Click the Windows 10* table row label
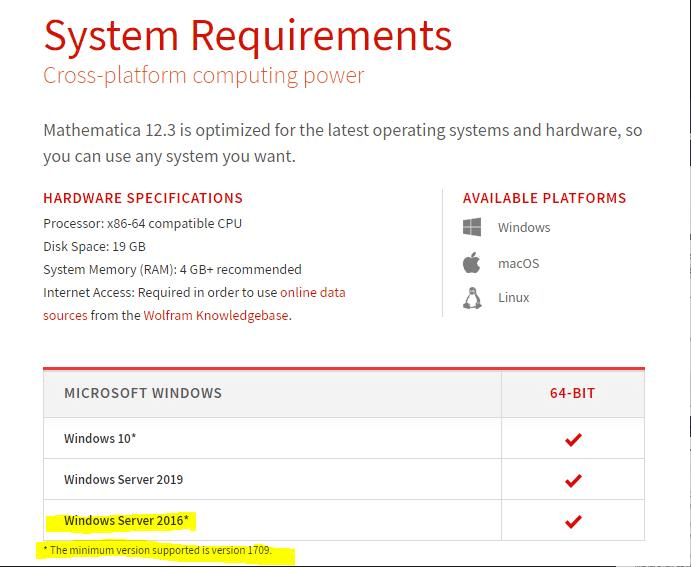691x567 pixels. pyautogui.click(x=100, y=438)
